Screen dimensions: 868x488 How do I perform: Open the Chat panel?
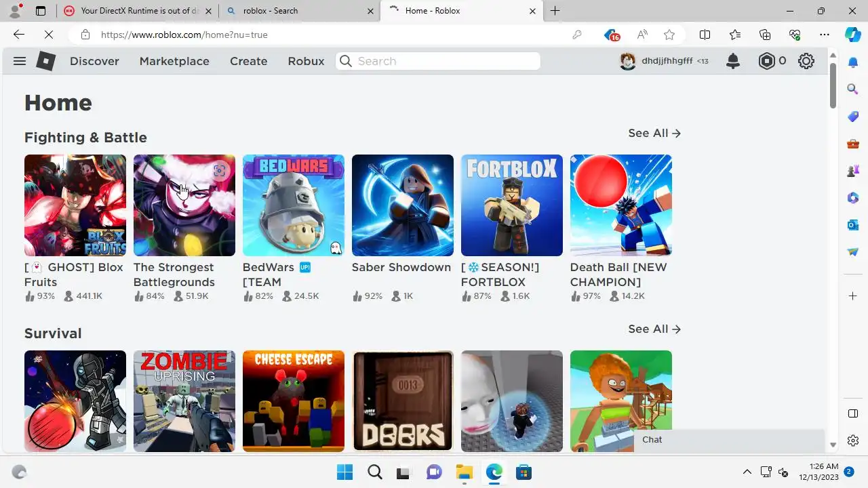click(729, 440)
